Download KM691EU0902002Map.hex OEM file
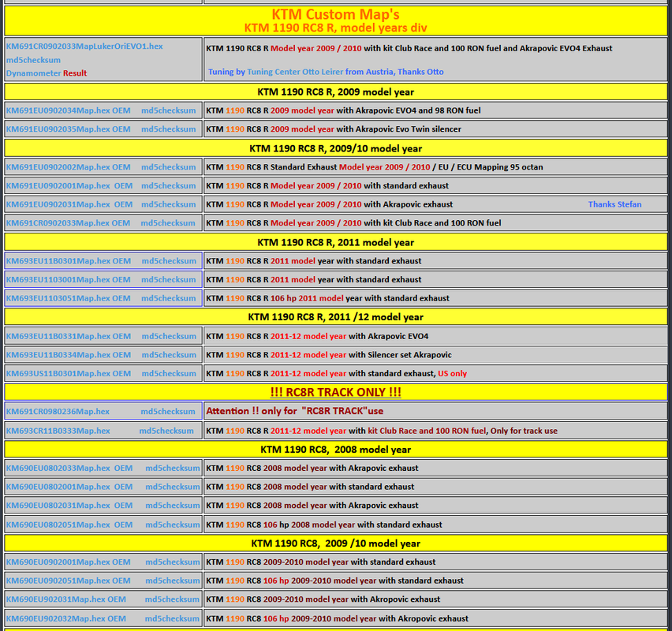The image size is (672, 631). (68, 167)
